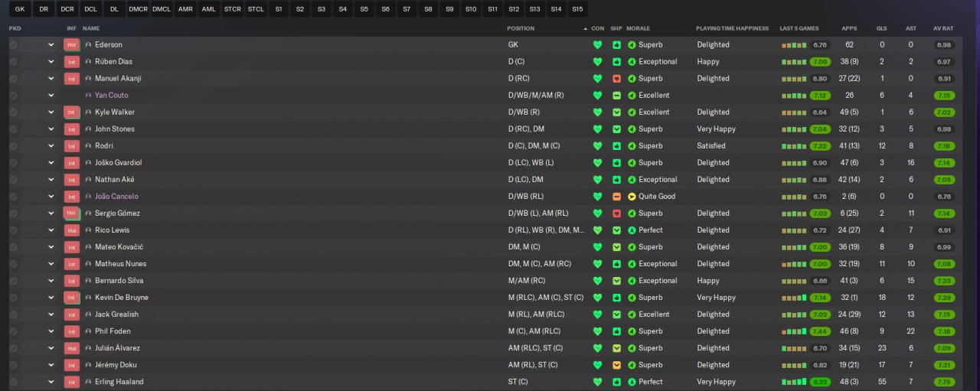Viewport: 980px width, 391px height.
Task: Toggle the picked checkmark for Rúben Dias
Action: [13, 62]
